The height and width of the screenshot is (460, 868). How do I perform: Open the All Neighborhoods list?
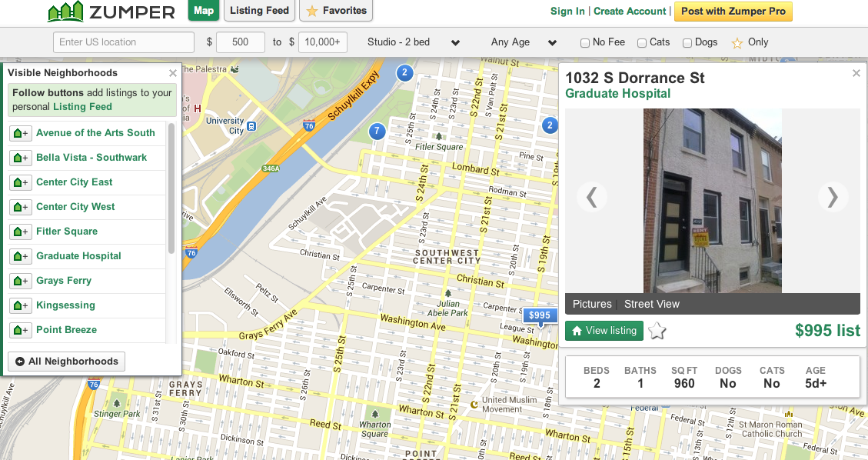pos(66,362)
